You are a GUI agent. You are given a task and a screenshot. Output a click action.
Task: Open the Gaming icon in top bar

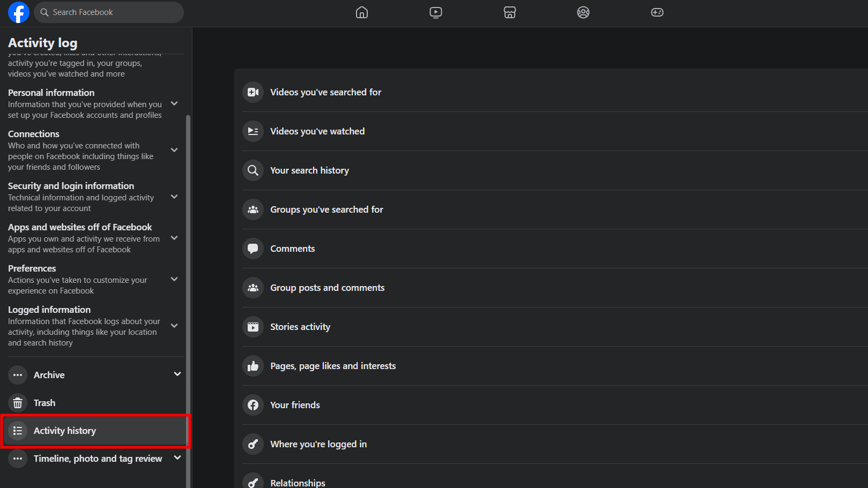tap(657, 12)
